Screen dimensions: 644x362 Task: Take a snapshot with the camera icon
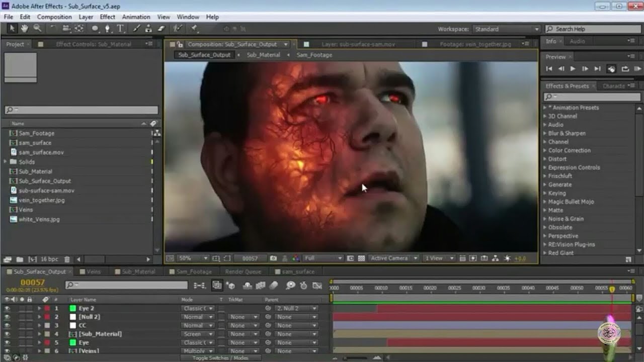click(x=273, y=258)
